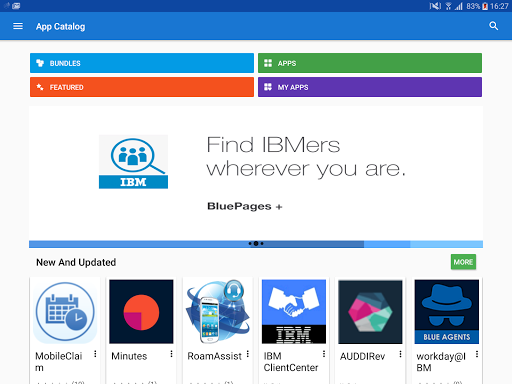The image size is (512, 384).
Task: Open options menu for AUDDIRev
Action: point(400,354)
